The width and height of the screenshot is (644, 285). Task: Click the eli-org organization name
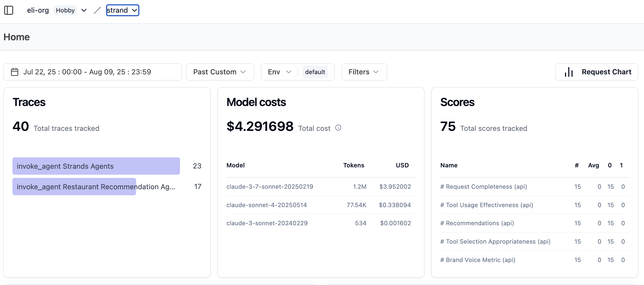pos(38,10)
